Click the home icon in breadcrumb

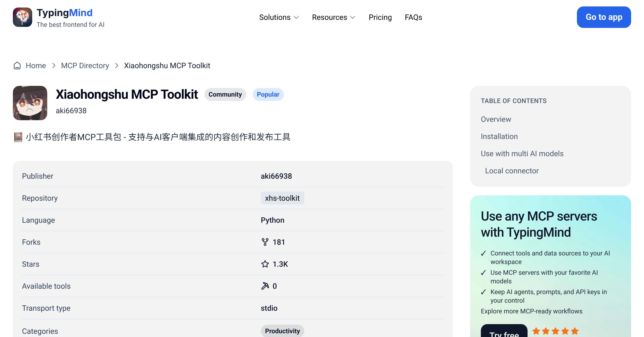(x=17, y=65)
